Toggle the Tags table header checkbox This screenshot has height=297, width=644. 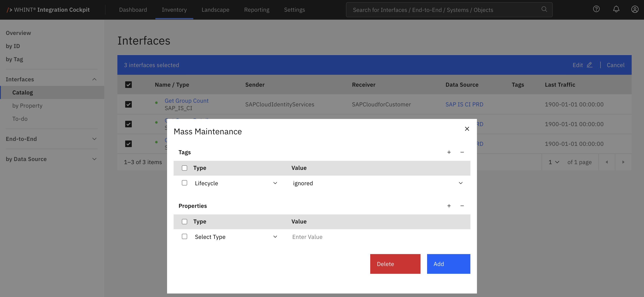184,168
